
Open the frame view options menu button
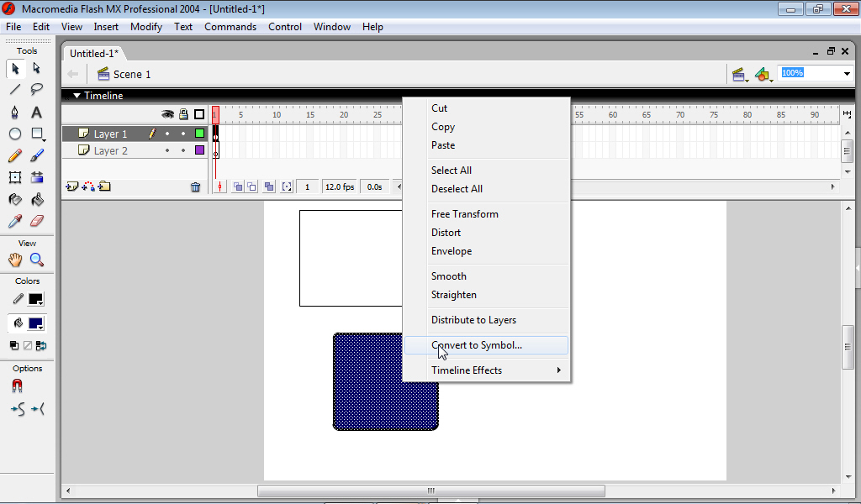(848, 113)
